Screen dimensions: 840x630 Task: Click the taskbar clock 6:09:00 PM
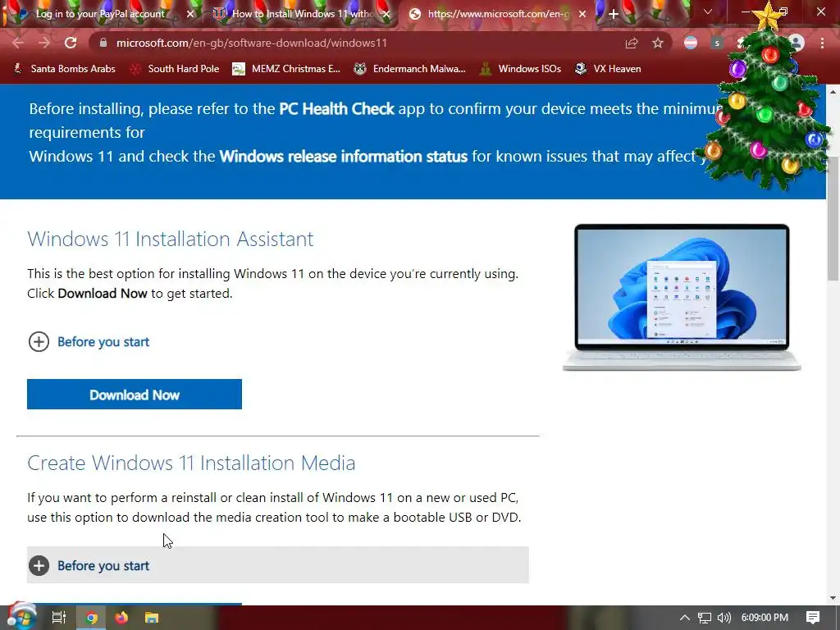click(x=765, y=618)
